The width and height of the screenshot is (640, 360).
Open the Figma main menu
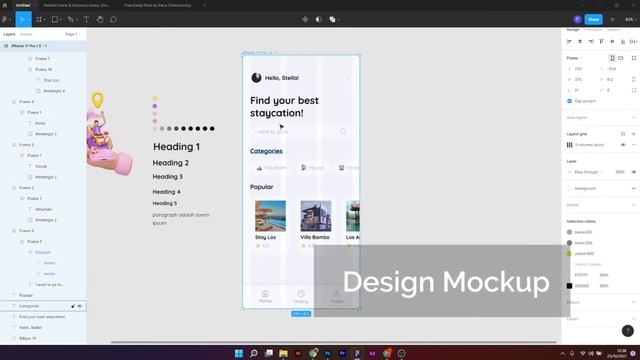point(6,20)
